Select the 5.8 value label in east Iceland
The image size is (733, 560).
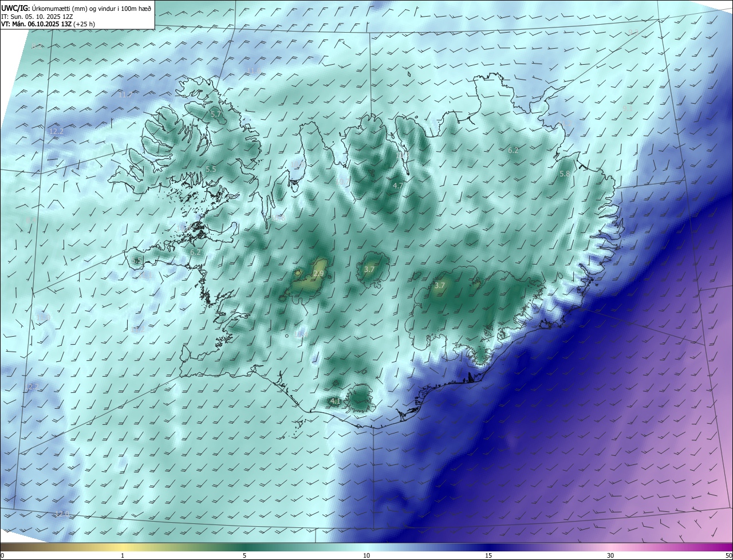(x=565, y=173)
